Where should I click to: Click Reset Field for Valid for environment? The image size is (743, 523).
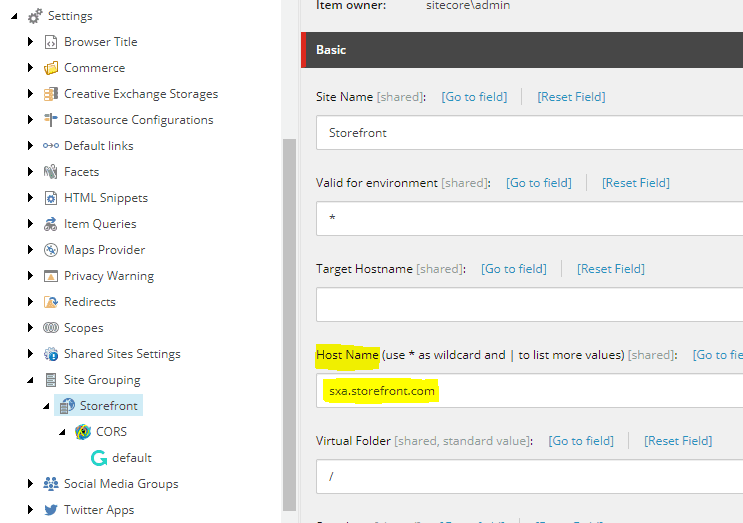[636, 183]
